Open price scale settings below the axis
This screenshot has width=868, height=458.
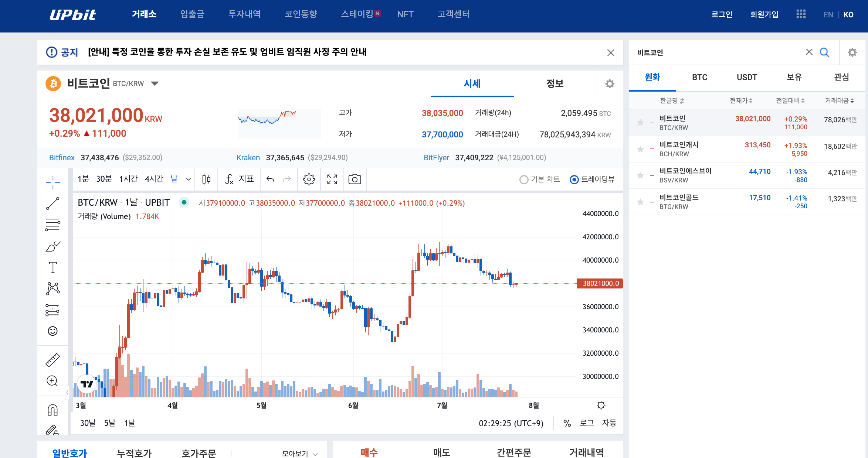601,405
